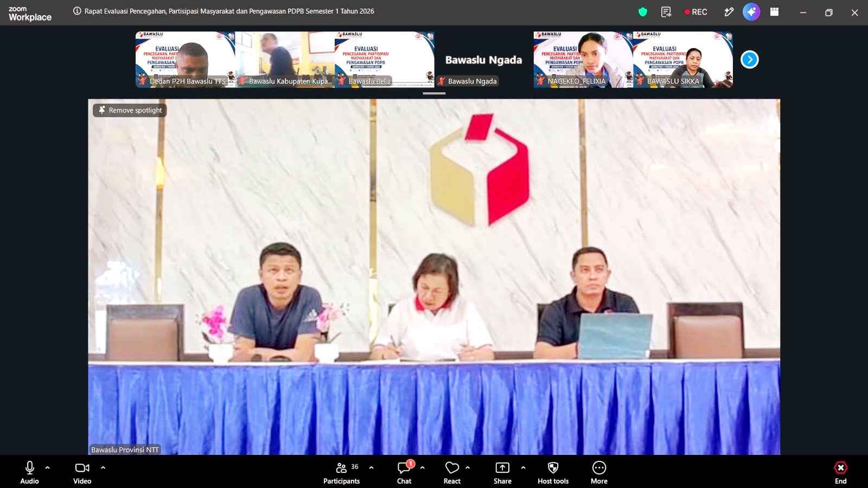This screenshot has height=488, width=868.
Task: Open the meeting notes icon next to REC
Action: [x=666, y=12]
